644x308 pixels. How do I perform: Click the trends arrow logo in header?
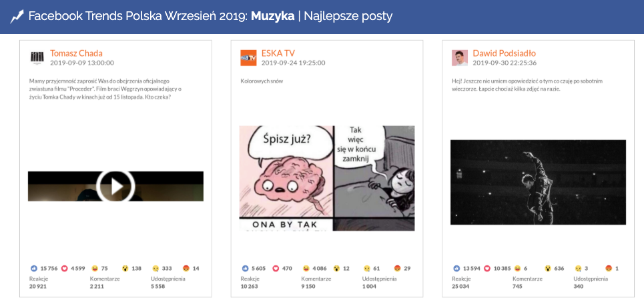point(17,17)
